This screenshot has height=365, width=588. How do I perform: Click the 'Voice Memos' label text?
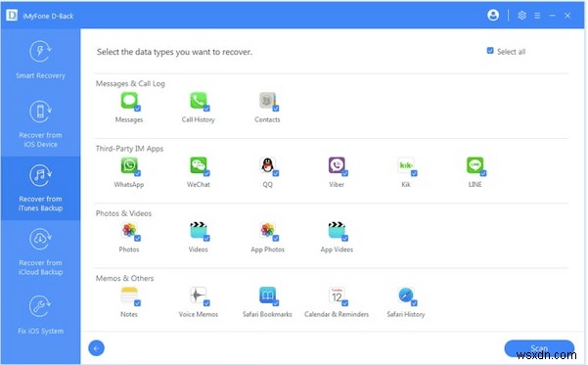pos(199,314)
